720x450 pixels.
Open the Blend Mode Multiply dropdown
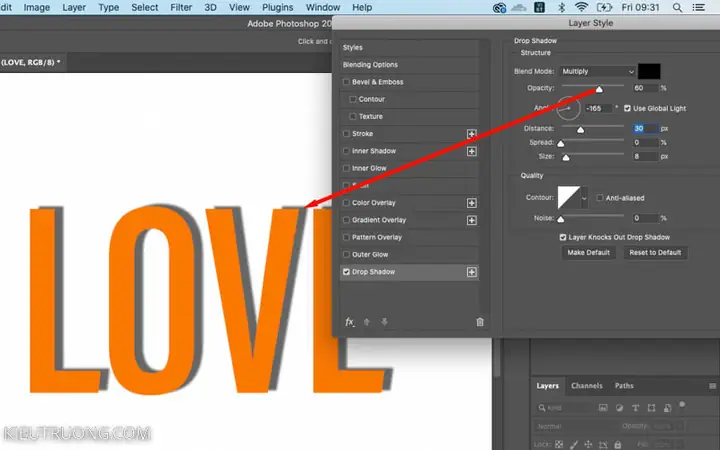coord(597,71)
